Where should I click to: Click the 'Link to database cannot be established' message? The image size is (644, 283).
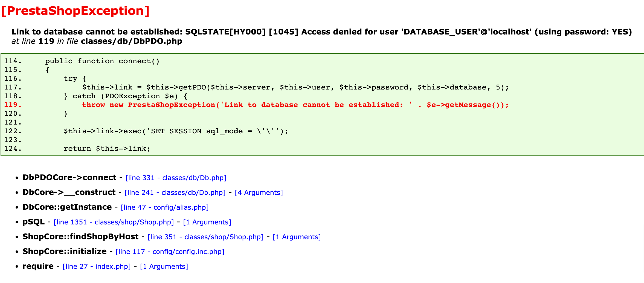[322, 32]
